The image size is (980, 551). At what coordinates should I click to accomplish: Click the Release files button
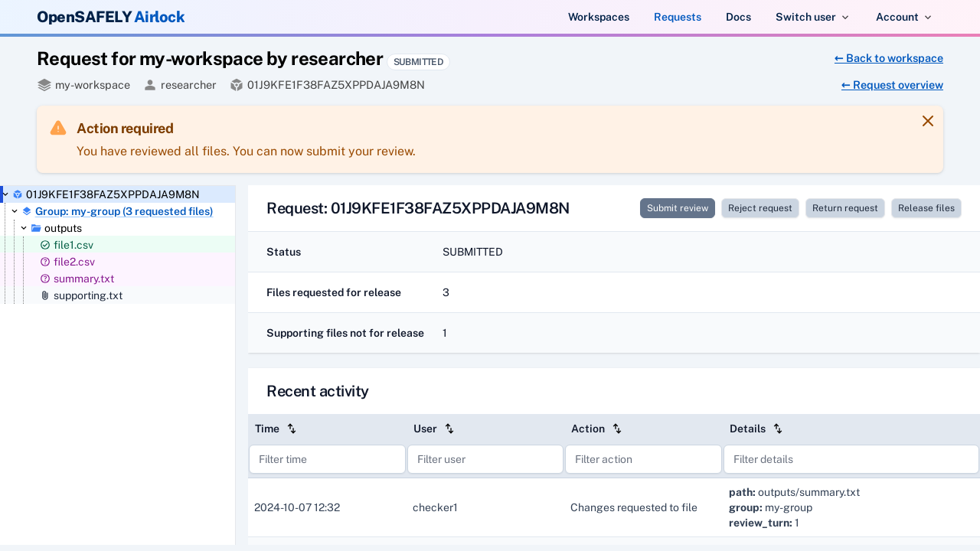[x=926, y=208]
